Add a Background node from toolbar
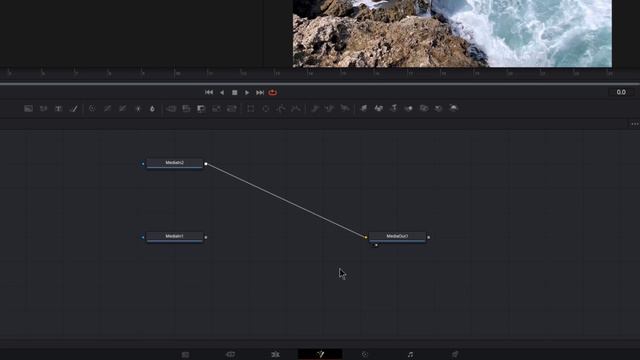This screenshot has width=640, height=360. pos(28,109)
